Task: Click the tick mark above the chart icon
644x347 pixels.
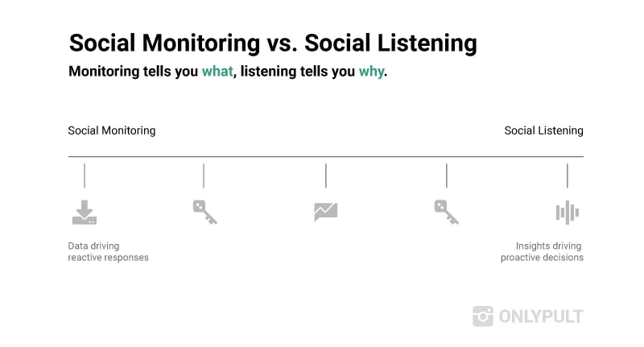Action: (325, 176)
